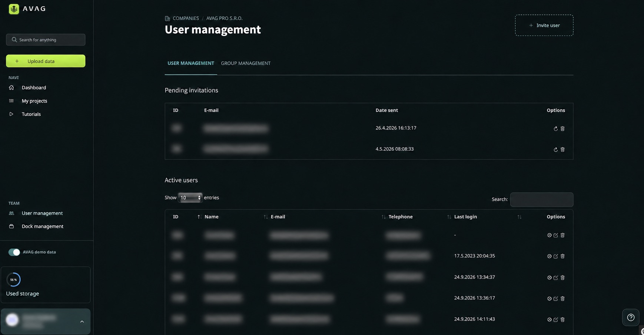Image resolution: width=644 pixels, height=335 pixels.
Task: Delete the user with no last login
Action: 562,235
